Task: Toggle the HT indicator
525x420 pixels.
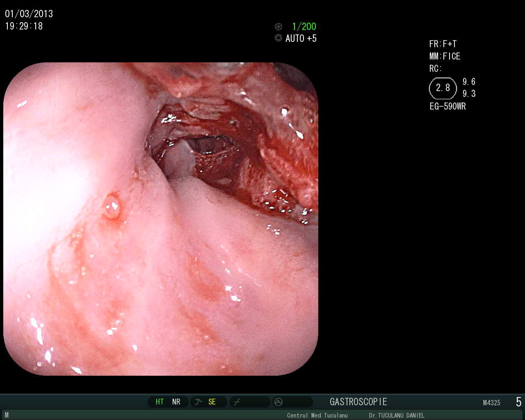Action: 160,402
